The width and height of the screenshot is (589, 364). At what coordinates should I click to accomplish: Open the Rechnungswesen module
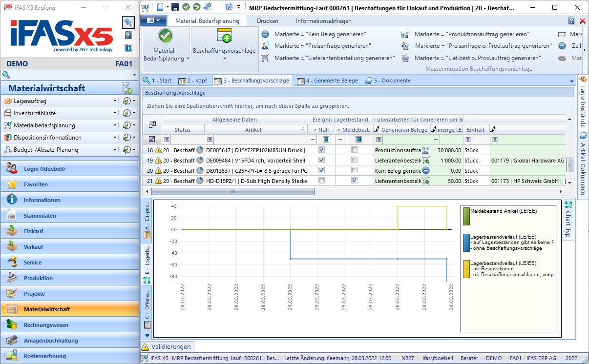[x=46, y=325]
